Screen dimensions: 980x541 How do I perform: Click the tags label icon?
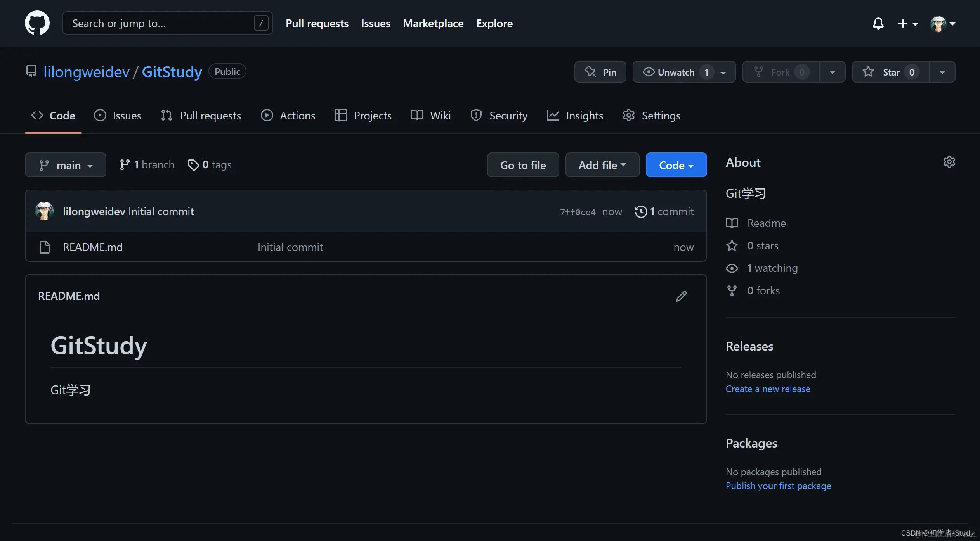193,165
